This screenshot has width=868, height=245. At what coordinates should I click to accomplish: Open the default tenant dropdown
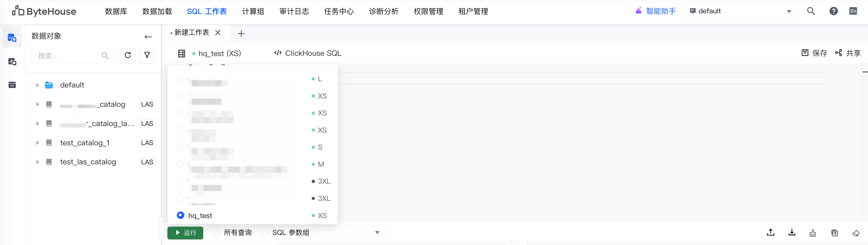[x=741, y=11]
